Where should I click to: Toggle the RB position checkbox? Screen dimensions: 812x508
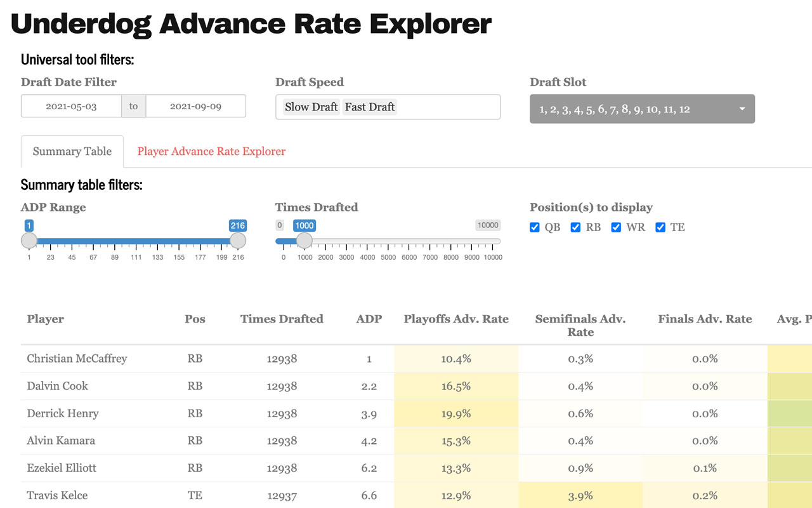575,227
